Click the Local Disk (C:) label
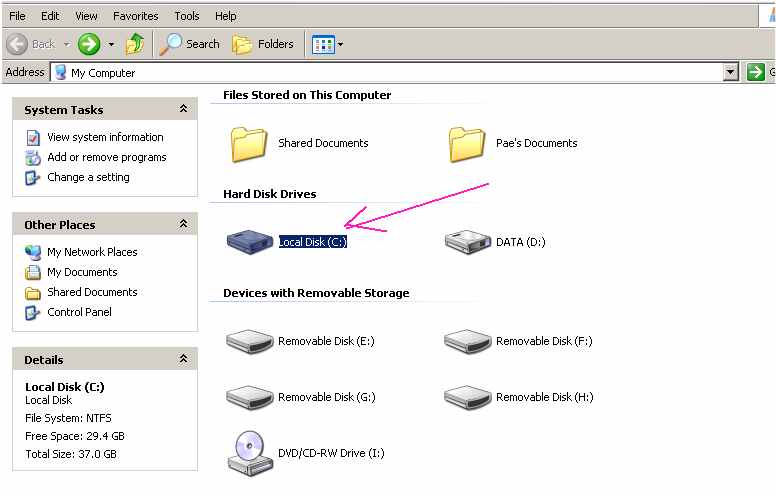 (313, 242)
